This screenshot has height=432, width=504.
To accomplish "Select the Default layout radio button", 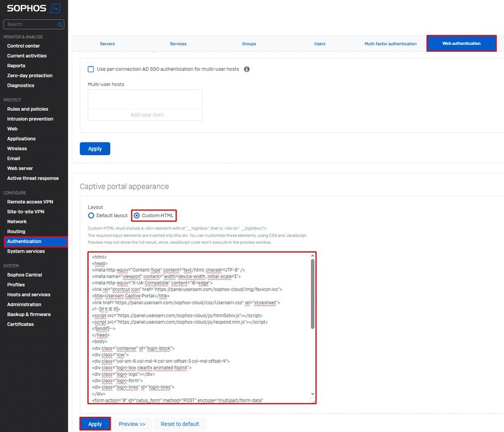I will pyautogui.click(x=91, y=215).
